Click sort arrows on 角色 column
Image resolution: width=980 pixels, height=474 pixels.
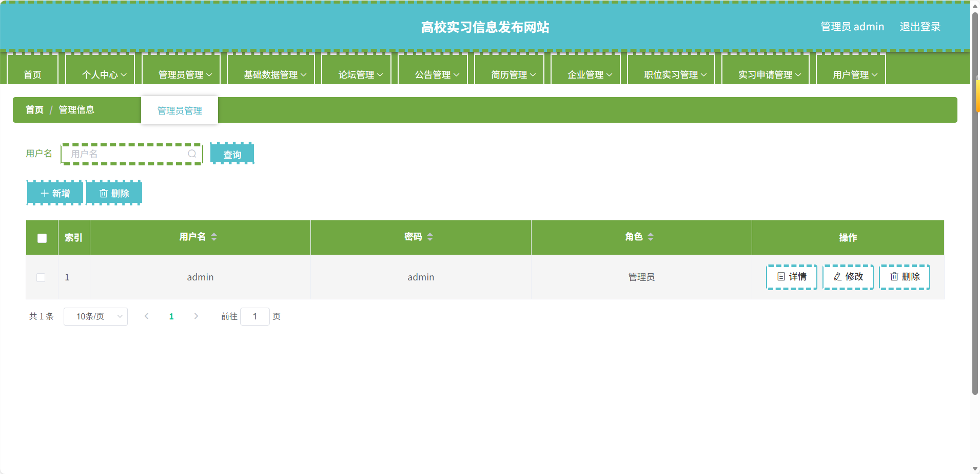651,237
